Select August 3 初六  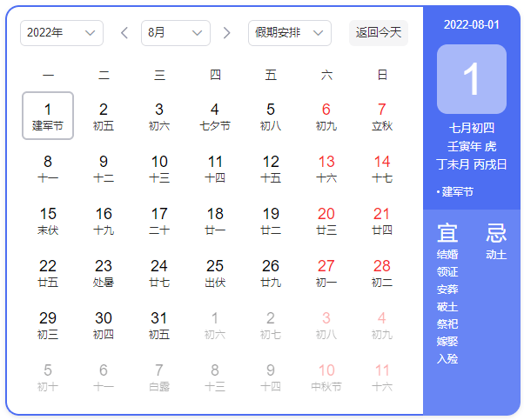(x=159, y=116)
